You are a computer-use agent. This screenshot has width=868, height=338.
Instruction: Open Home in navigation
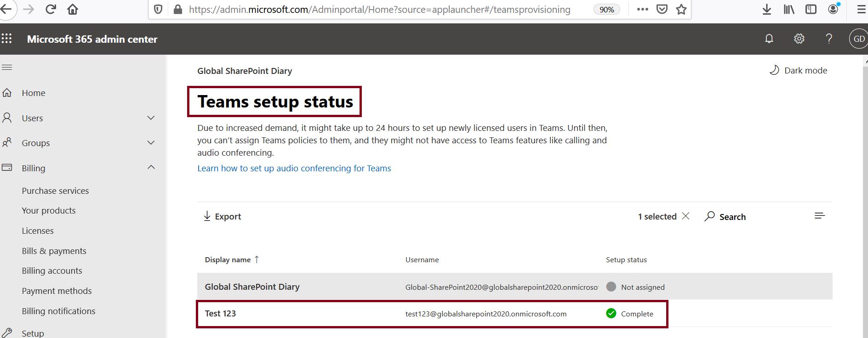(34, 93)
